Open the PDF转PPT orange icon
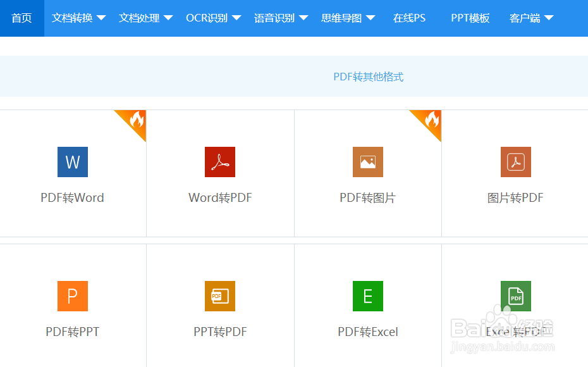The width and height of the screenshot is (588, 367). 72,295
